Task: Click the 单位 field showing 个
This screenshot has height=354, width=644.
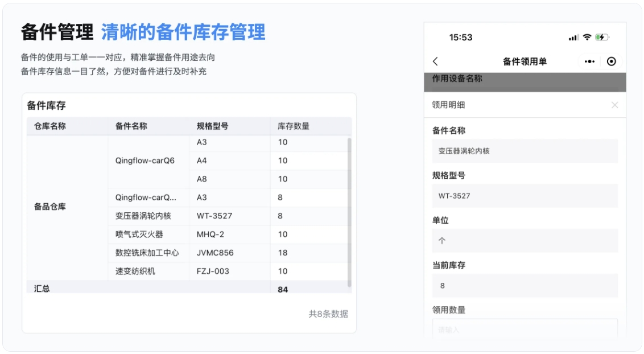Action: (x=524, y=241)
